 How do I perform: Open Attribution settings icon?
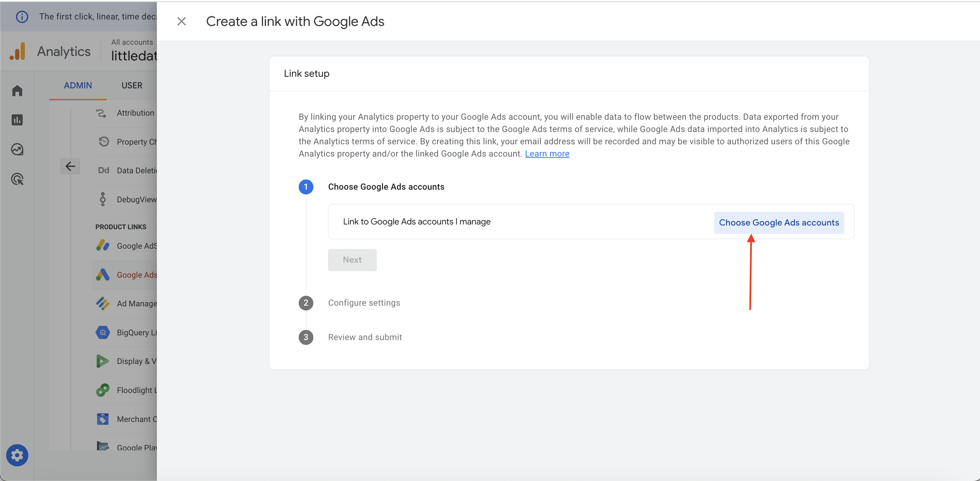click(101, 113)
